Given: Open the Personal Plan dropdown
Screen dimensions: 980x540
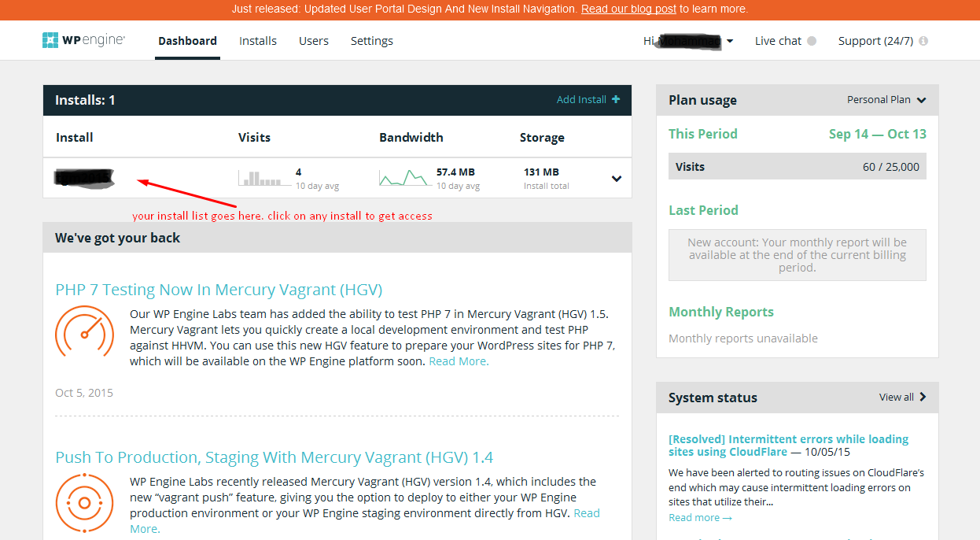Looking at the screenshot, I should 886,100.
